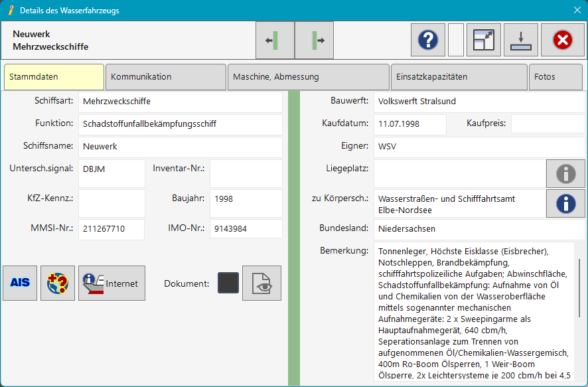Click the Schiffsname input field
The image size is (588, 387).
click(x=180, y=147)
